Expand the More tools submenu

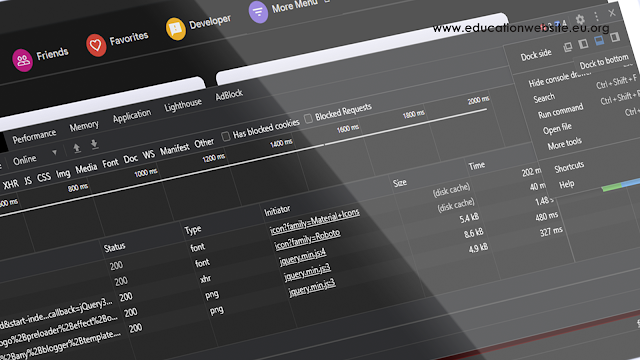coord(564,143)
